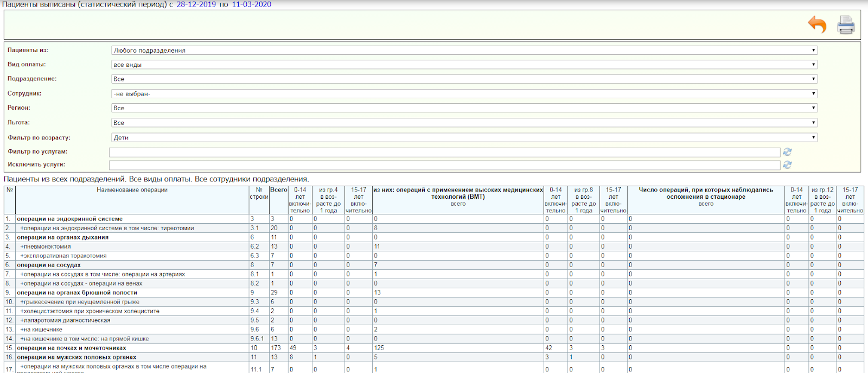Click the start date 28-12-2019
Screen dimensions: 868x373
point(196,4)
